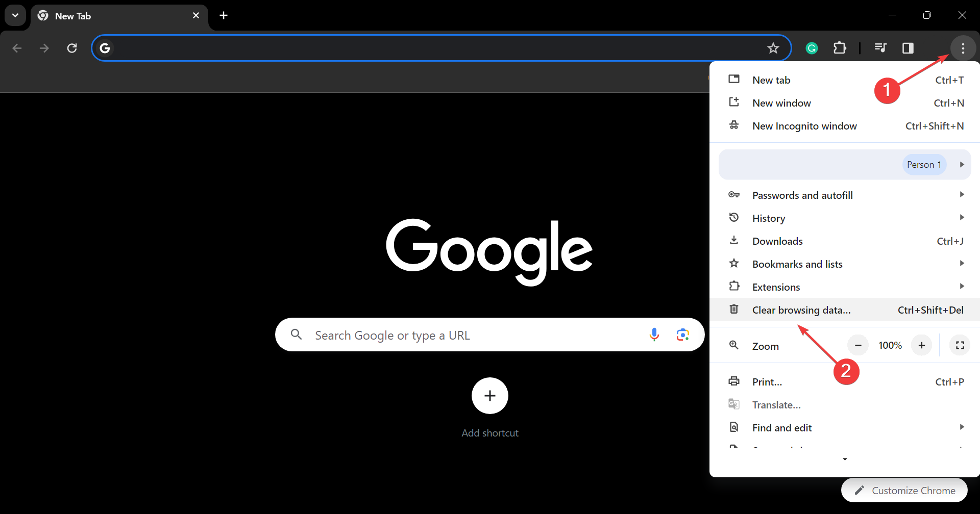The width and height of the screenshot is (980, 514).
Task: Start voice search with microphone icon
Action: tap(654, 335)
